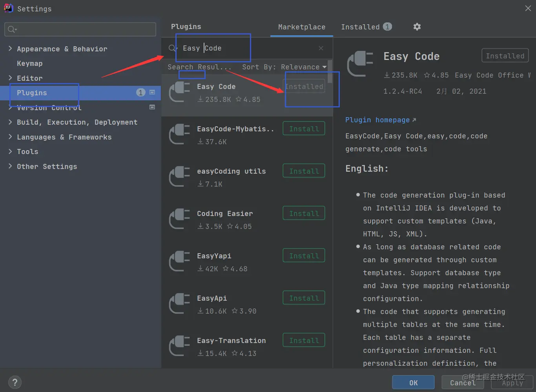The width and height of the screenshot is (536, 392).
Task: Select the Easy-Translation result title
Action: coord(232,341)
